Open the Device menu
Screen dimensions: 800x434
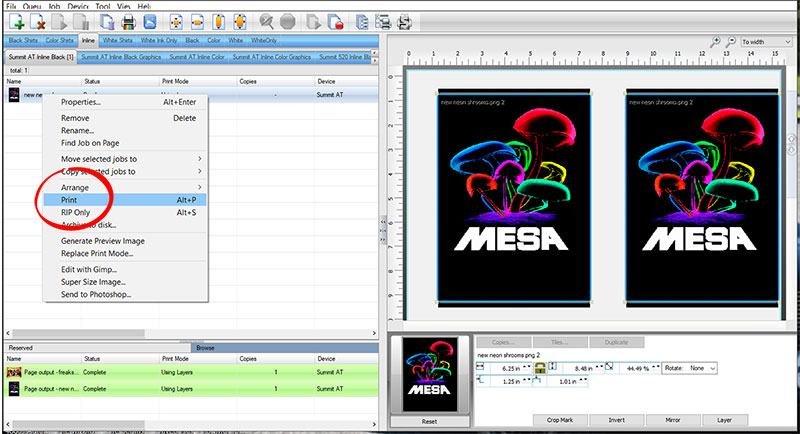click(x=78, y=6)
